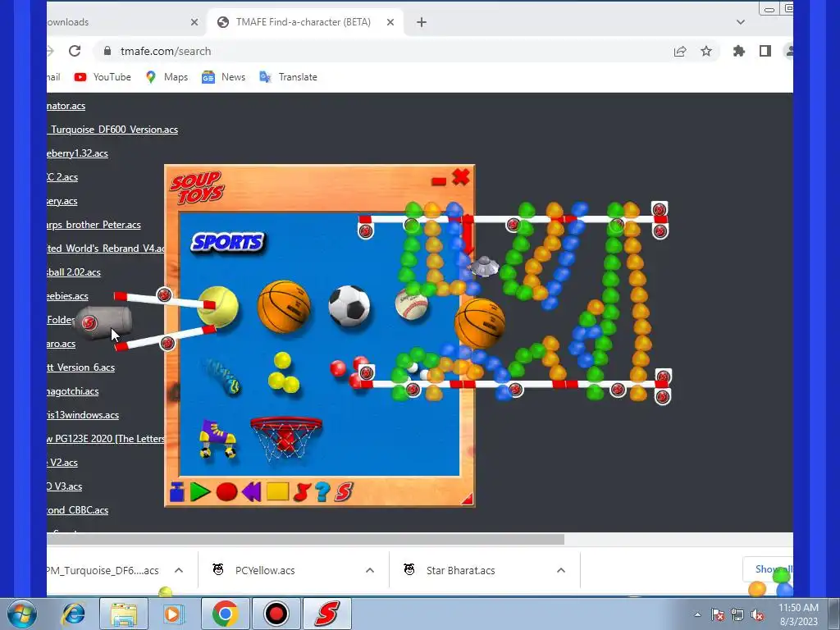Open rps_brother_Peter.acs link
This screenshot has width=840, height=630.
click(94, 225)
